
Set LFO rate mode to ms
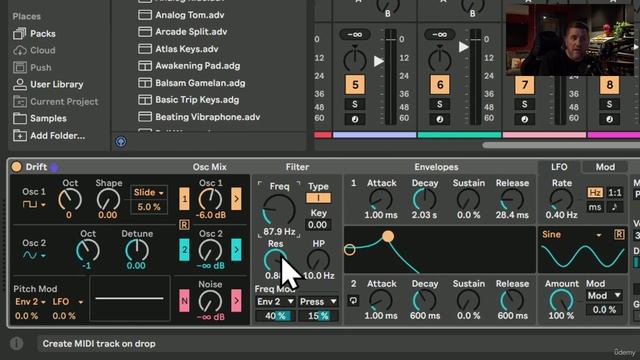[595, 207]
